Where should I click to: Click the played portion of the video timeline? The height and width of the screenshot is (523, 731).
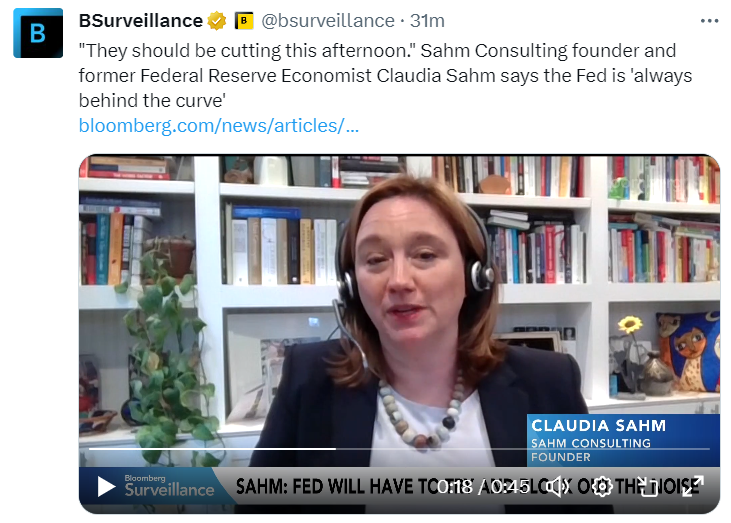click(212, 449)
